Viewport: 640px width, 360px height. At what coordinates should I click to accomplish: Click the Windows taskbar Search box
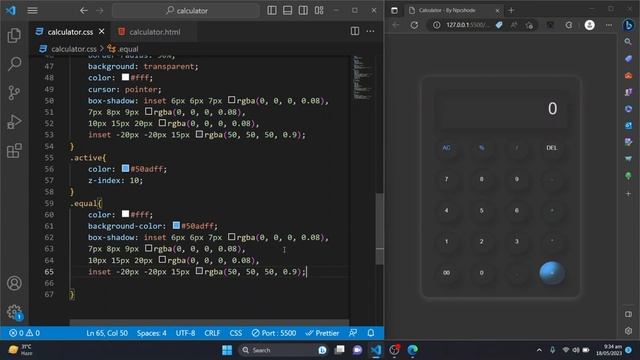tap(282, 350)
